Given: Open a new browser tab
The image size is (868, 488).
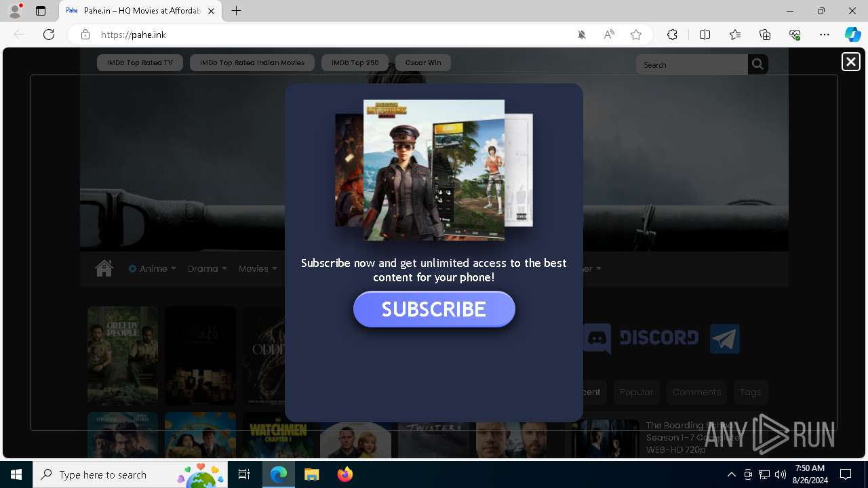Looking at the screenshot, I should click(236, 11).
